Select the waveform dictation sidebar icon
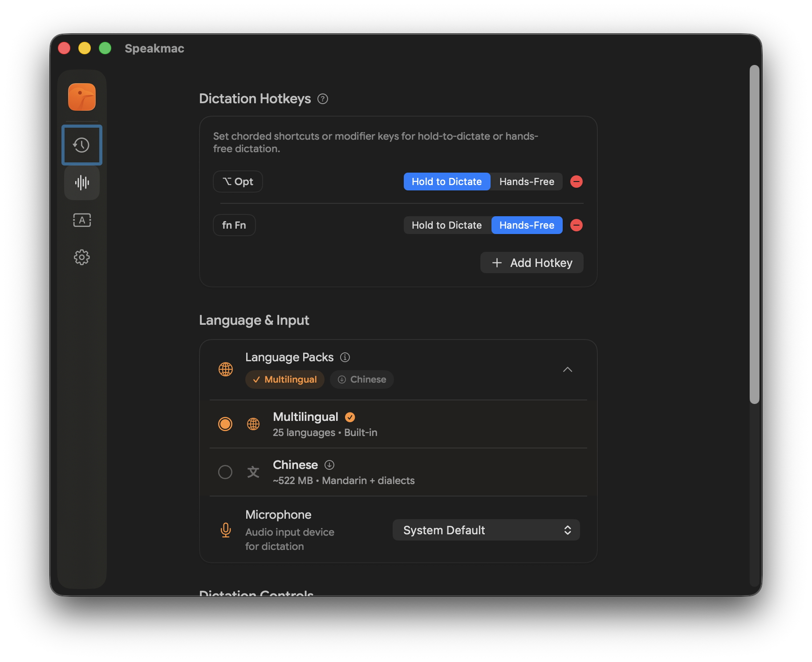812x662 pixels. click(82, 182)
